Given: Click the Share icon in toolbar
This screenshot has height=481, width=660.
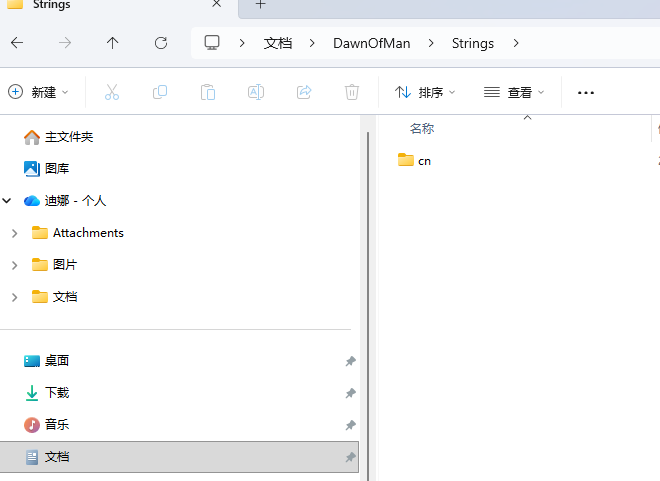Looking at the screenshot, I should click(x=304, y=92).
